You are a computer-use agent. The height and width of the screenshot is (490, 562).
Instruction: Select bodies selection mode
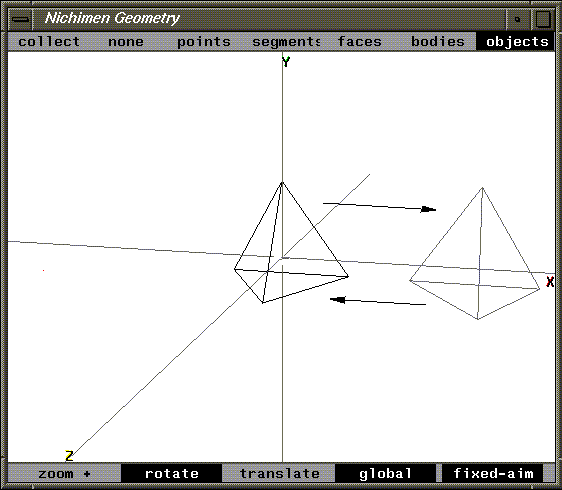[x=438, y=42]
